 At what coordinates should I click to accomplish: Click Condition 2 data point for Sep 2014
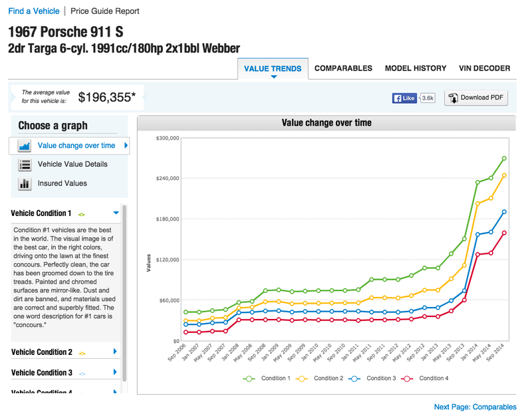pyautogui.click(x=504, y=175)
